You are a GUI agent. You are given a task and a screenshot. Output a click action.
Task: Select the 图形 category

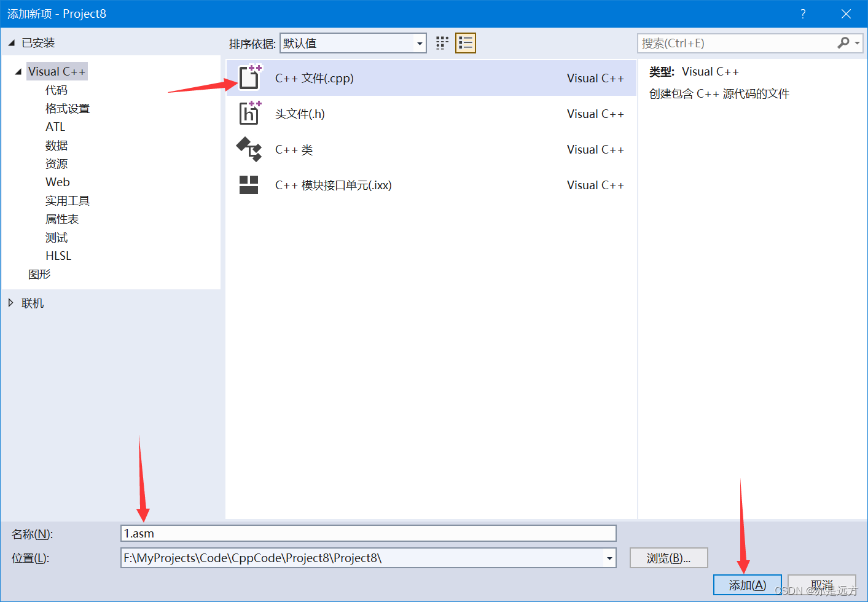[x=39, y=275]
